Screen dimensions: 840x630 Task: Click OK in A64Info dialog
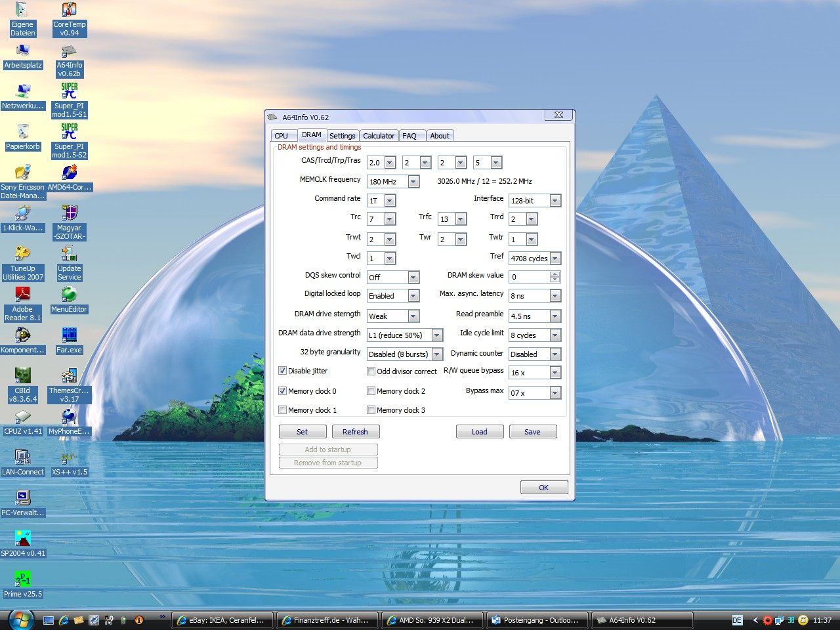click(544, 488)
